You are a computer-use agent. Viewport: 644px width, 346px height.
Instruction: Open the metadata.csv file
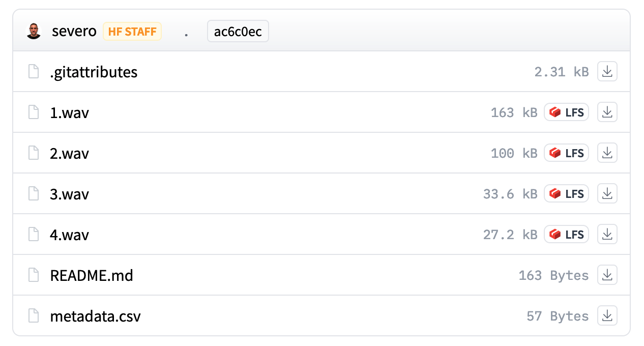(x=95, y=316)
